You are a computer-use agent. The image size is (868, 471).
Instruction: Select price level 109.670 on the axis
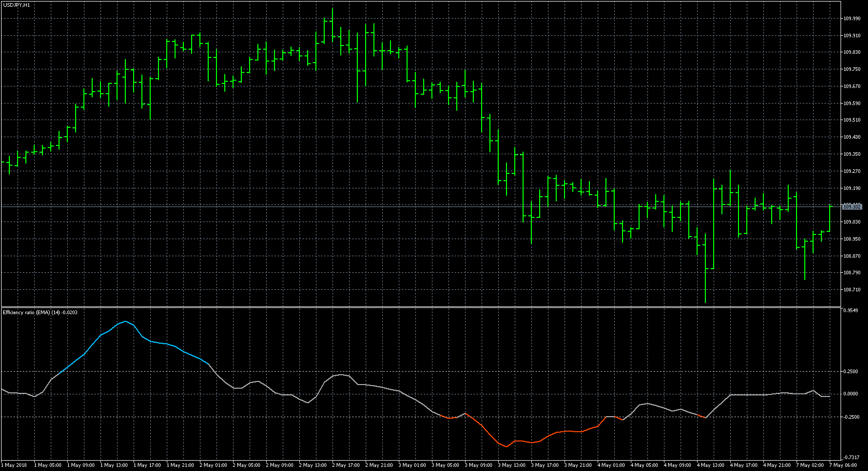point(852,86)
